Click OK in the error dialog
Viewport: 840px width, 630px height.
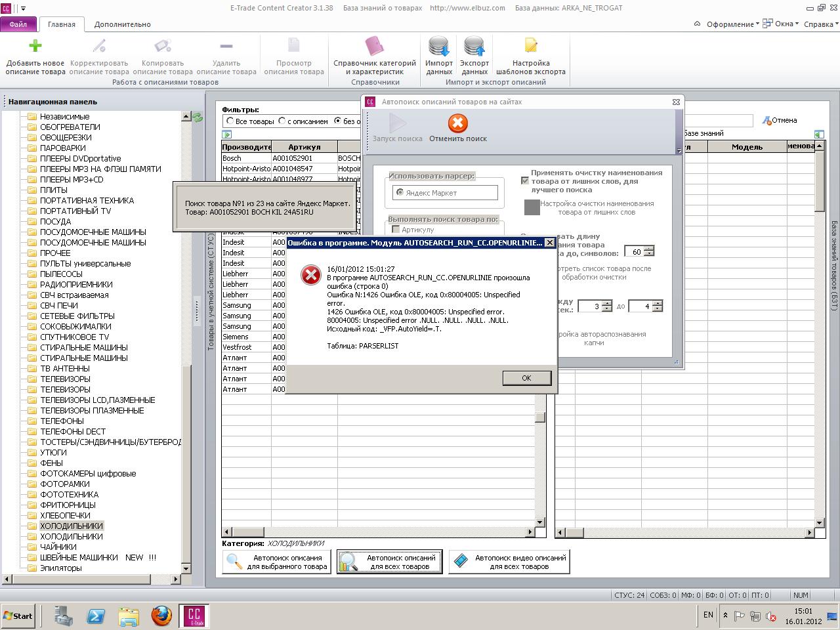[x=526, y=378]
